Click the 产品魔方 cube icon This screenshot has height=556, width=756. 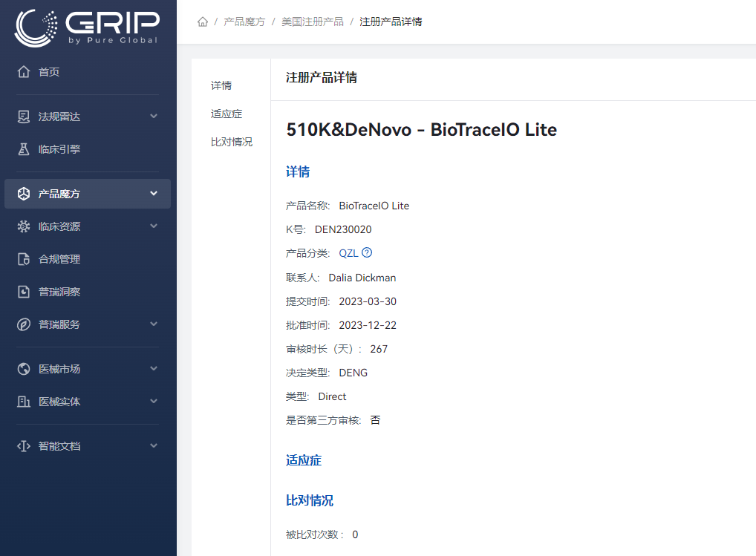coord(24,194)
